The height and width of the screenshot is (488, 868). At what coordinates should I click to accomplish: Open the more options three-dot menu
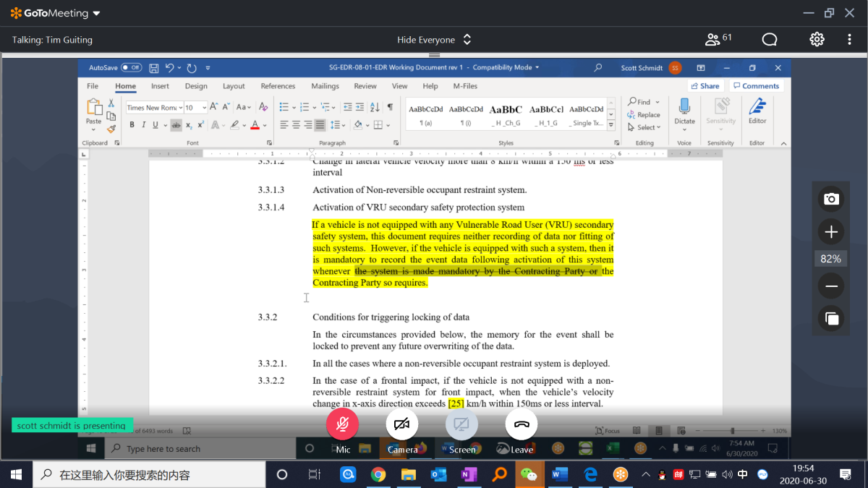coord(849,39)
